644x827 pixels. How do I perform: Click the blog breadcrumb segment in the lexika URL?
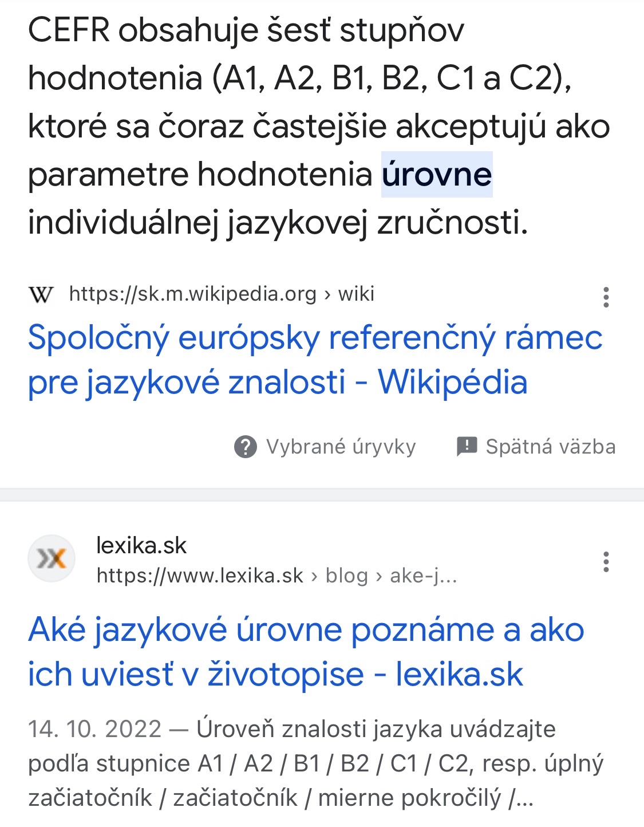(346, 576)
